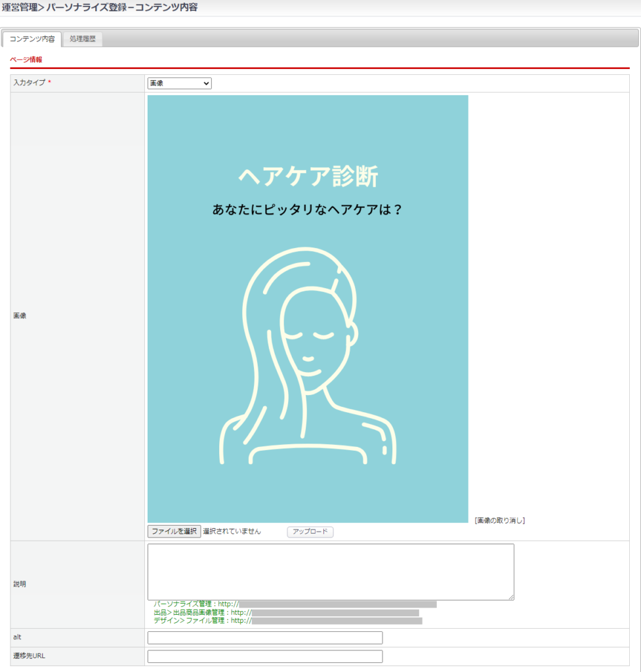Click 運営管理 in the page breadcrumb
641x672 pixels.
(x=20, y=8)
